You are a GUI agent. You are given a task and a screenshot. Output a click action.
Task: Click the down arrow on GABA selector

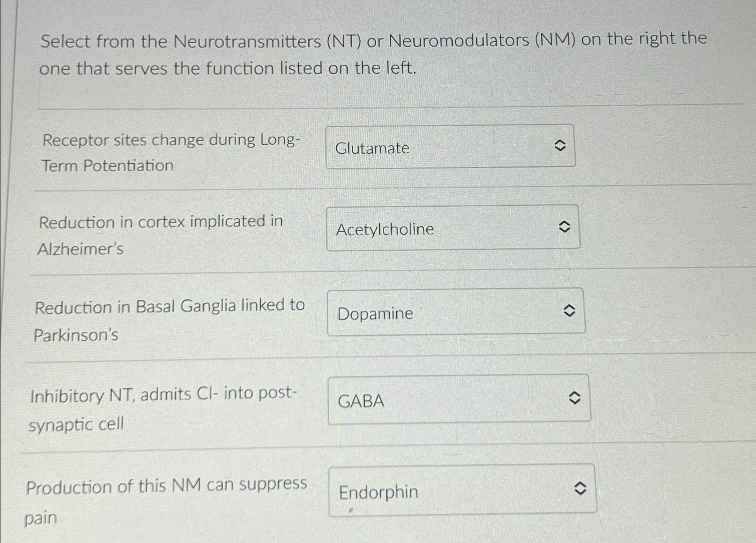pyautogui.click(x=576, y=401)
